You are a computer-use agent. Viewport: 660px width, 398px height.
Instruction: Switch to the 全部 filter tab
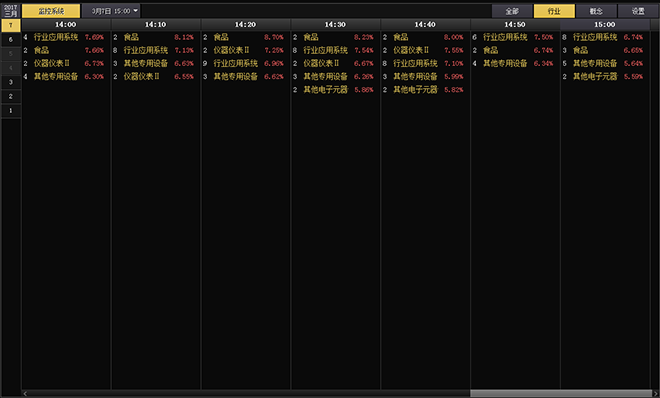click(x=512, y=11)
